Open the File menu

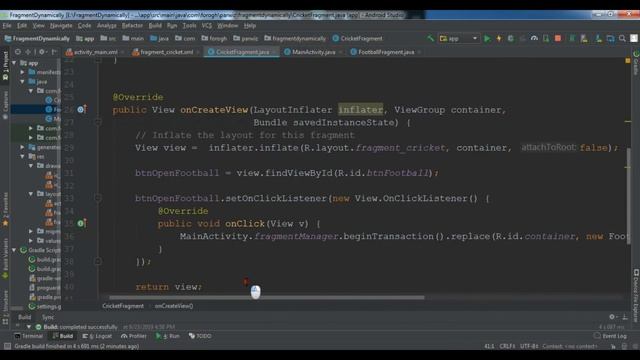(x=7, y=25)
